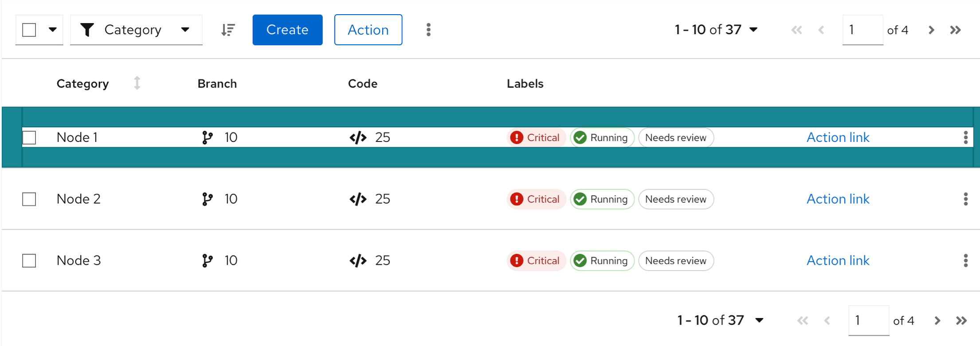The height and width of the screenshot is (346, 980).
Task: Click the top page number input field
Action: pos(862,30)
